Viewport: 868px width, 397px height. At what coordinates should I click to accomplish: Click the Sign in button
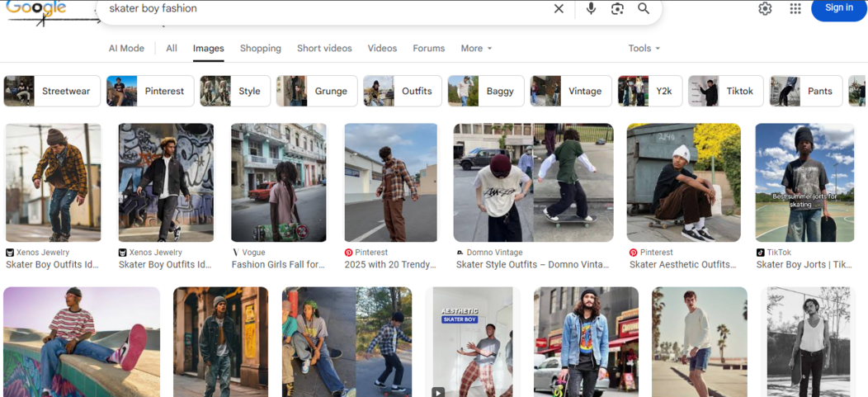838,9
